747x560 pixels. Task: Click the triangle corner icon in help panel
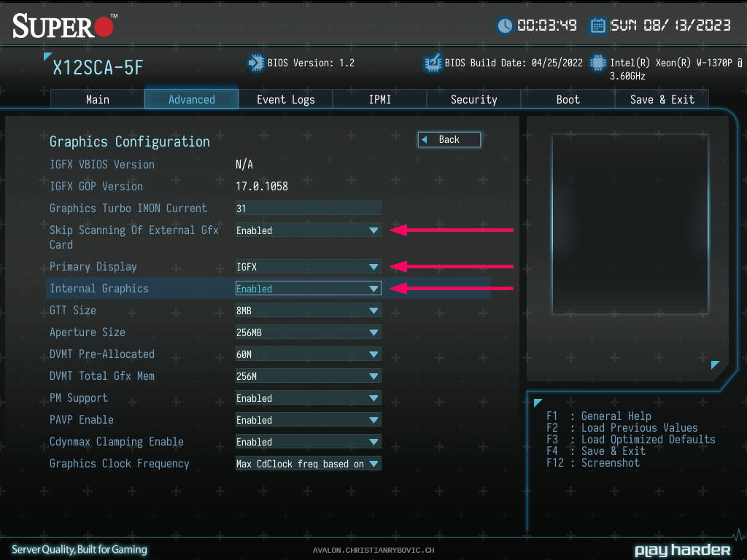pyautogui.click(x=538, y=402)
